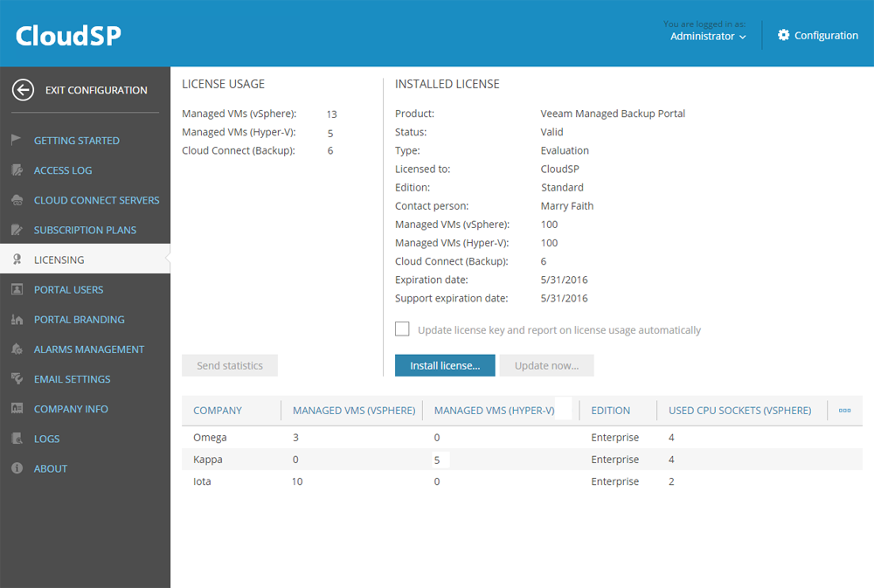Click the Getting Started flag icon
This screenshot has height=588, width=874.
17,140
